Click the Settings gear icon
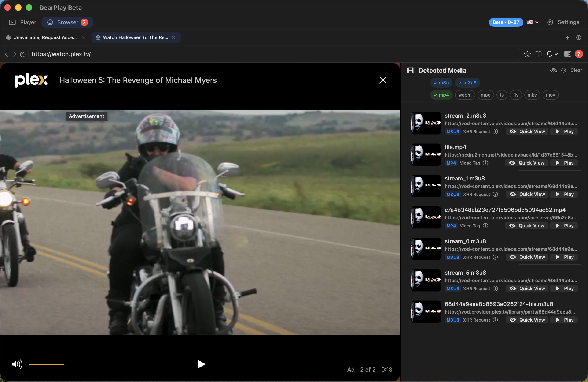 pos(550,22)
